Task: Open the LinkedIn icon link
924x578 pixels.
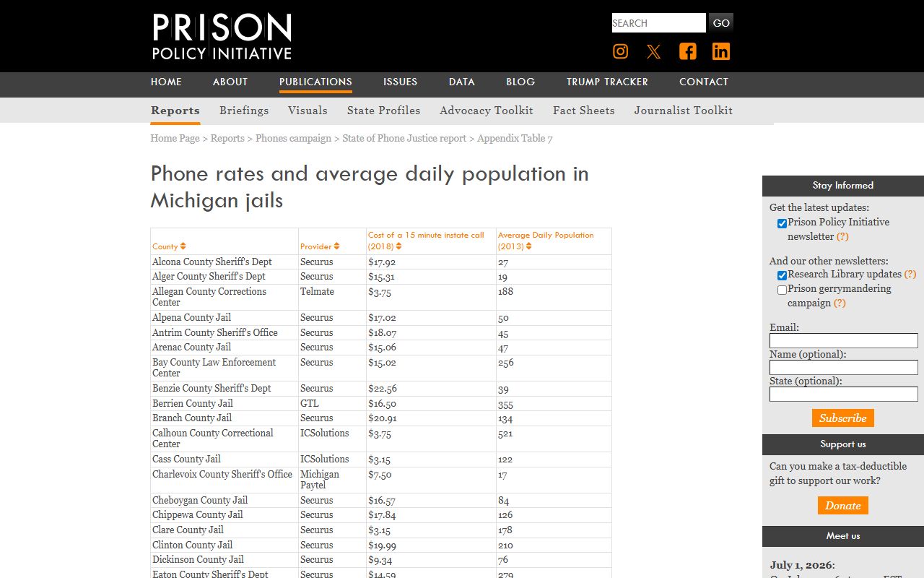Action: tap(721, 51)
